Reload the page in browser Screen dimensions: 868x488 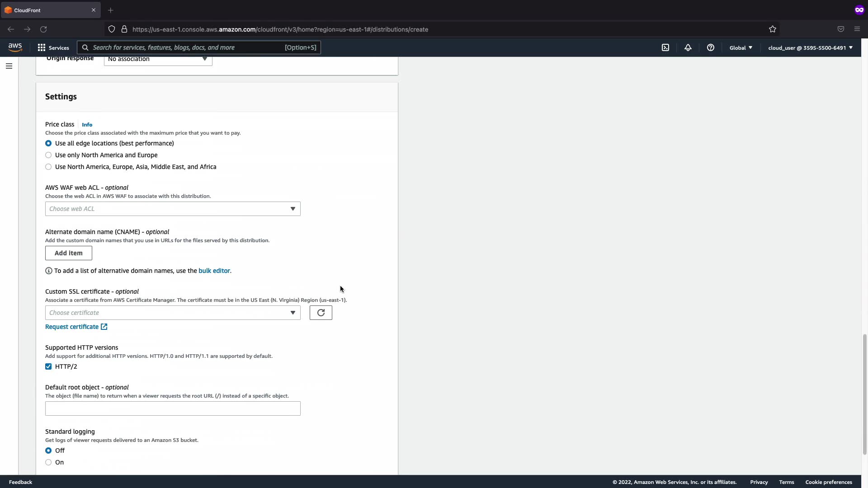coord(43,29)
